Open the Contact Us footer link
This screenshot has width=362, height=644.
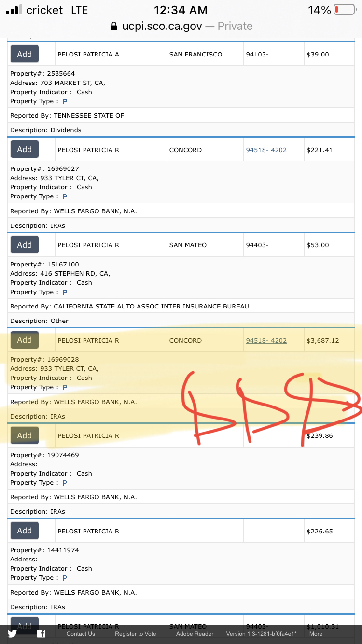click(x=81, y=634)
